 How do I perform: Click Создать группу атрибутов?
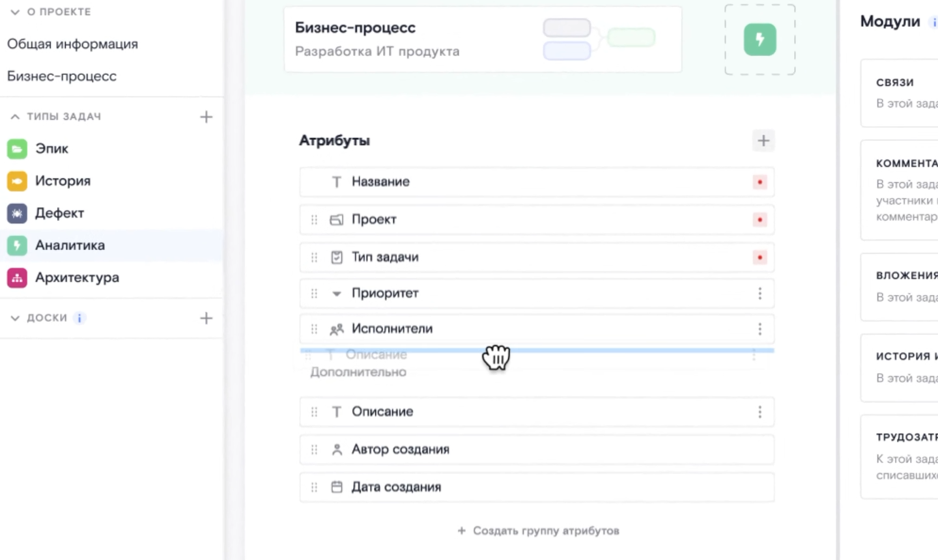pyautogui.click(x=537, y=530)
